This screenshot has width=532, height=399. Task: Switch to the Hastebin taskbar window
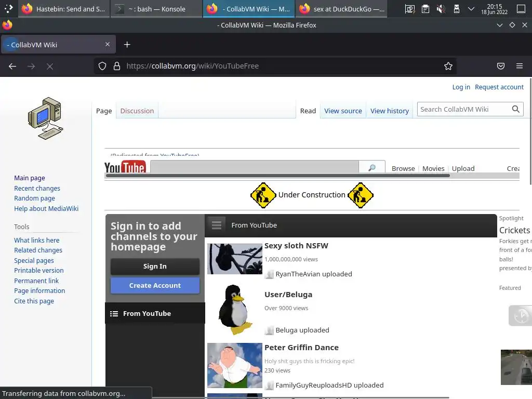(64, 9)
